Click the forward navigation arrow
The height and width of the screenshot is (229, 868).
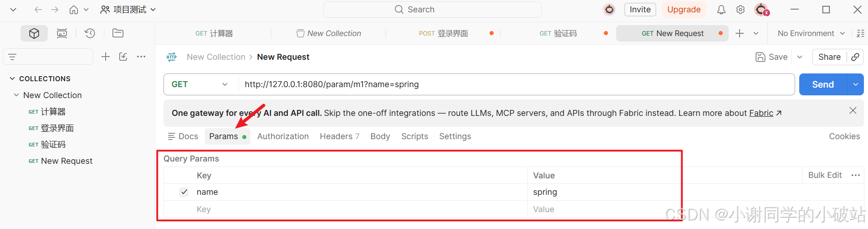tap(55, 10)
